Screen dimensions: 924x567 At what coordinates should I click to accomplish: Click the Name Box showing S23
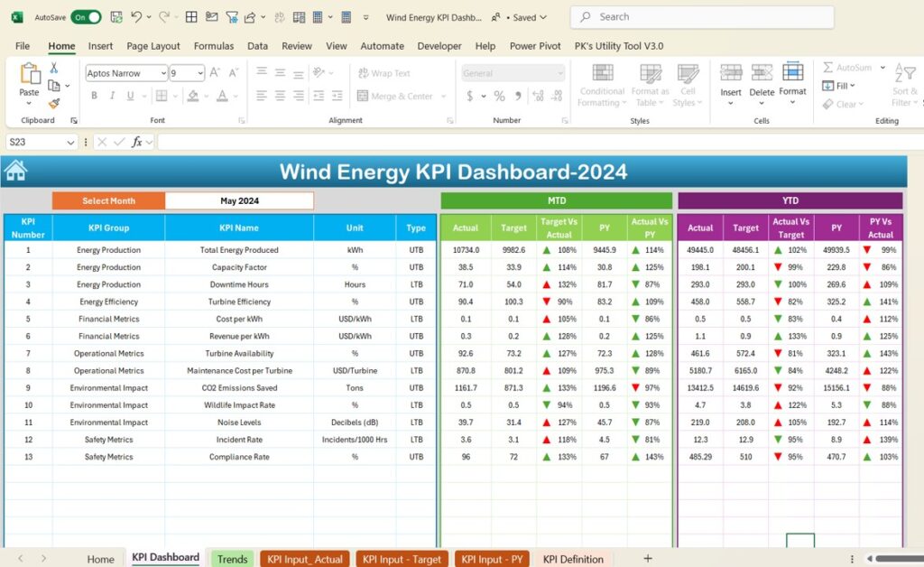42,142
